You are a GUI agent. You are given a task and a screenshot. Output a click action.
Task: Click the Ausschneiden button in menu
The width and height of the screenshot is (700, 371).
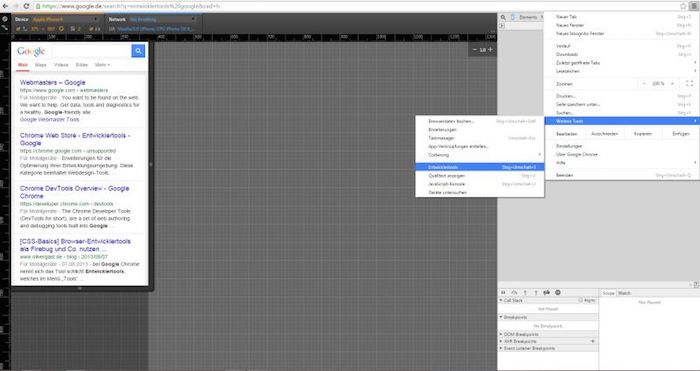tap(604, 134)
